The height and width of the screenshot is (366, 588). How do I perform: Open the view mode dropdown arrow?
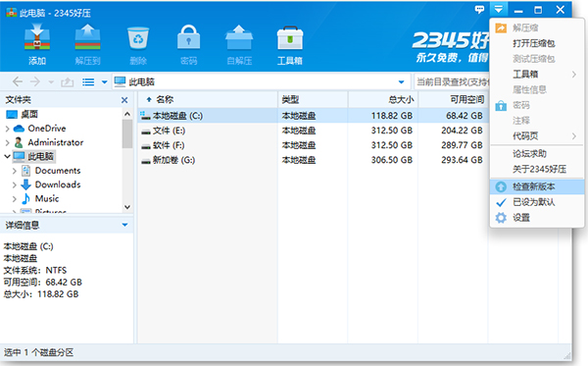tap(104, 81)
